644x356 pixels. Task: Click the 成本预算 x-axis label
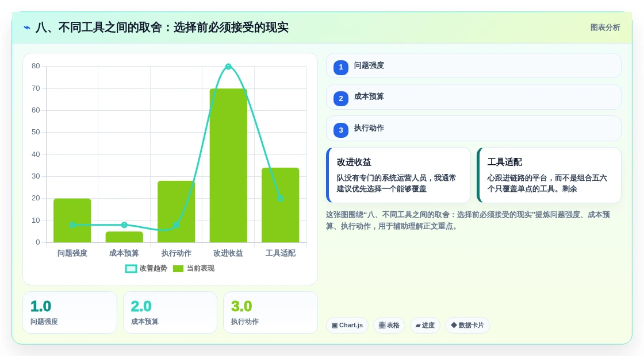pyautogui.click(x=124, y=253)
